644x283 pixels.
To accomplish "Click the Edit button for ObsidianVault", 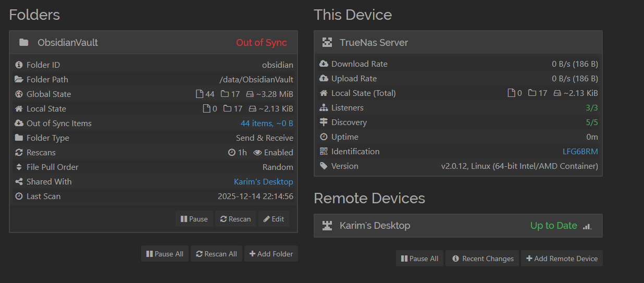I will click(x=274, y=219).
